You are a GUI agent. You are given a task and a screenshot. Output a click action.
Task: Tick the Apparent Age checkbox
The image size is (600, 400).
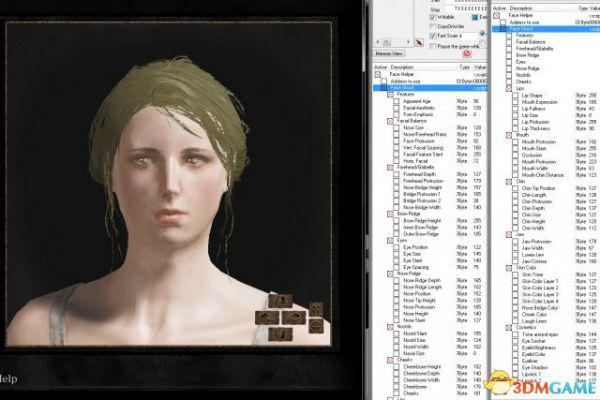coord(396,101)
